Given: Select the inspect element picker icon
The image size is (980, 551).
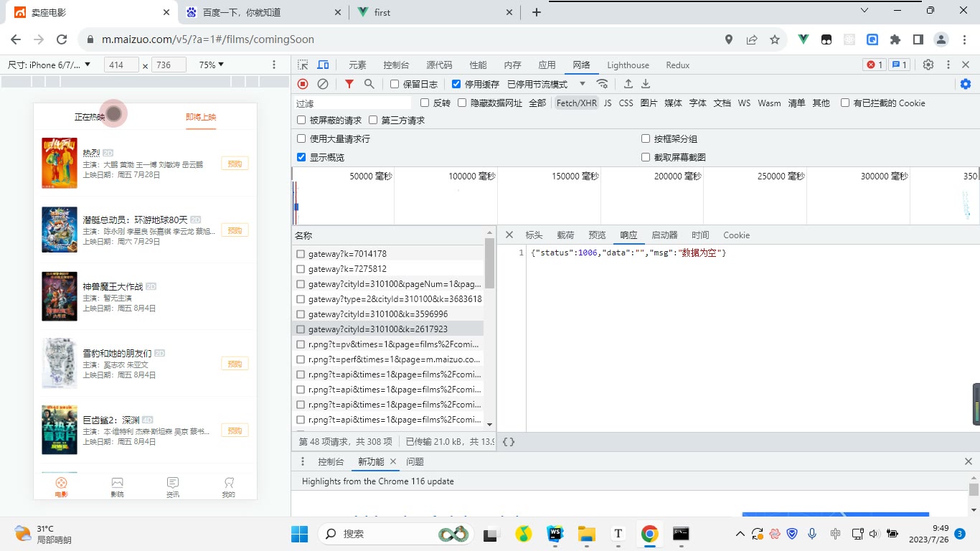Looking at the screenshot, I should click(303, 65).
